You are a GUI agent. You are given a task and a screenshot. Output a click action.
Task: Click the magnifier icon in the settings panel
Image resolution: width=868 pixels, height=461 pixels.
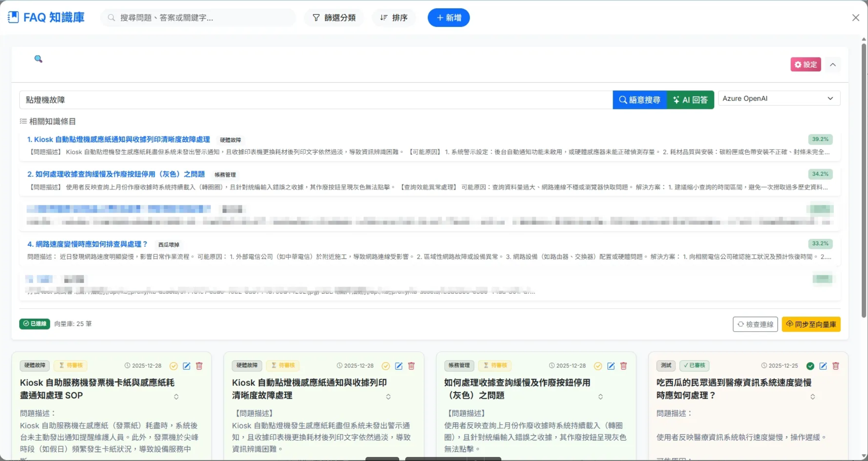[38, 59]
